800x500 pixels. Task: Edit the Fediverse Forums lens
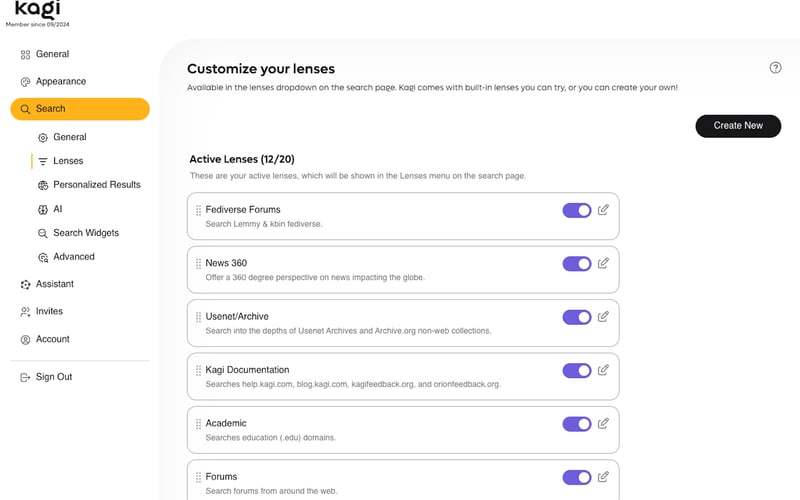(x=603, y=210)
